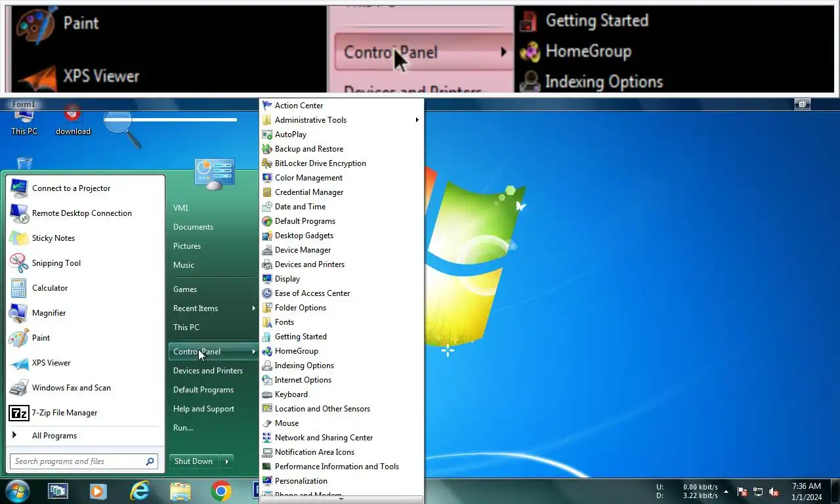Launch Remote Desktop Connection from Start menu
This screenshot has width=840, height=504.
(x=85, y=213)
